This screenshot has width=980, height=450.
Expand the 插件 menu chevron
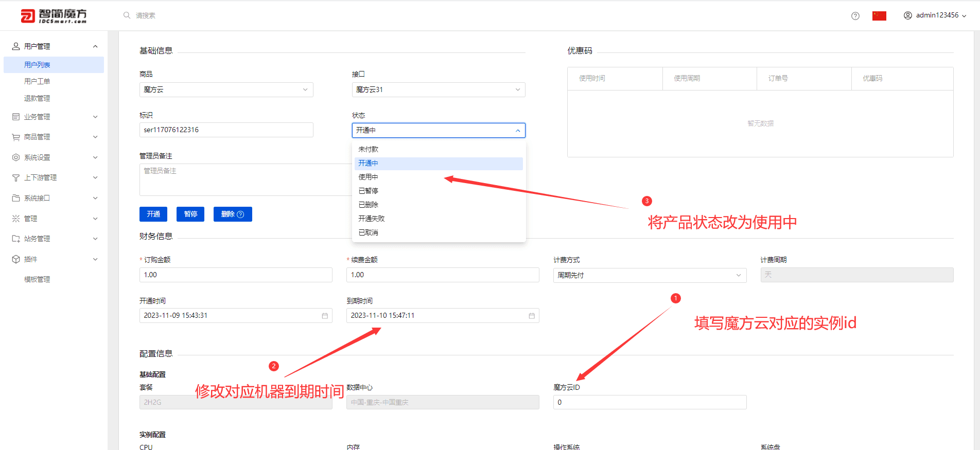95,259
